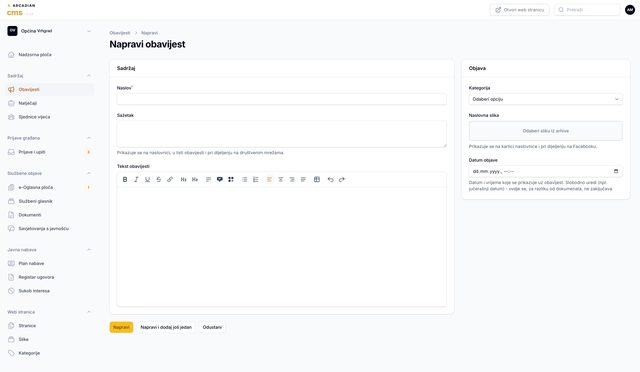Open Registar ugovora in the sidebar

pyautogui.click(x=50, y=277)
